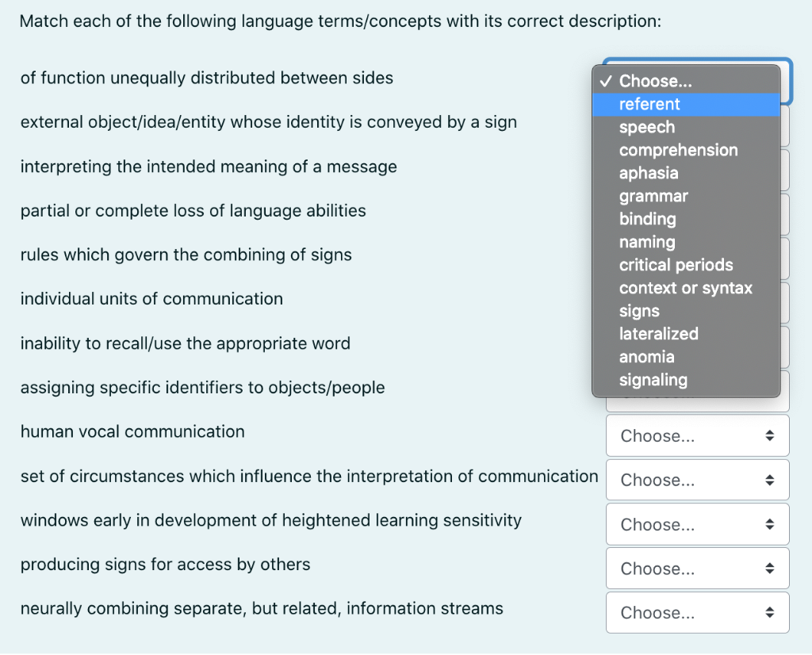812x655 pixels.
Task: Pick "aphasia" from the dropdown options
Action: (648, 173)
